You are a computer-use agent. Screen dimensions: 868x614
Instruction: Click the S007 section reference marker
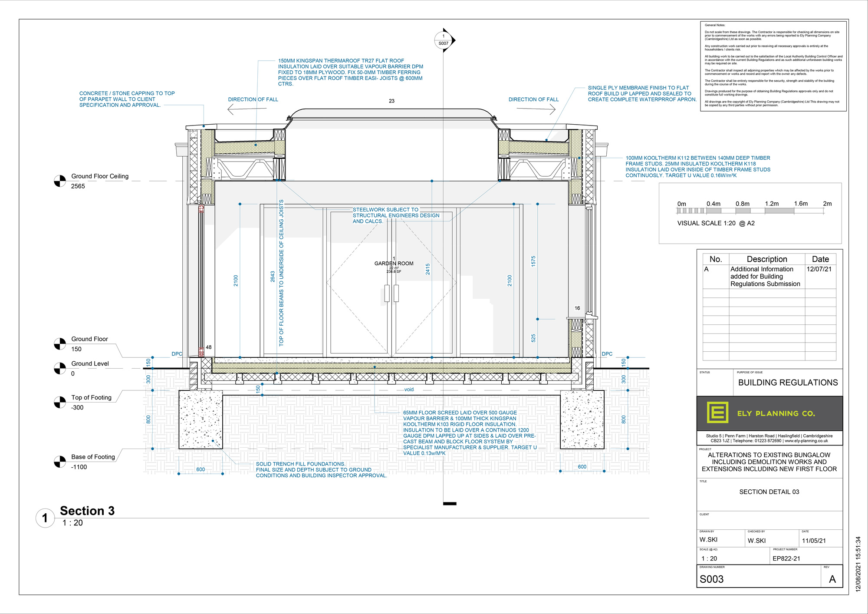(x=444, y=40)
